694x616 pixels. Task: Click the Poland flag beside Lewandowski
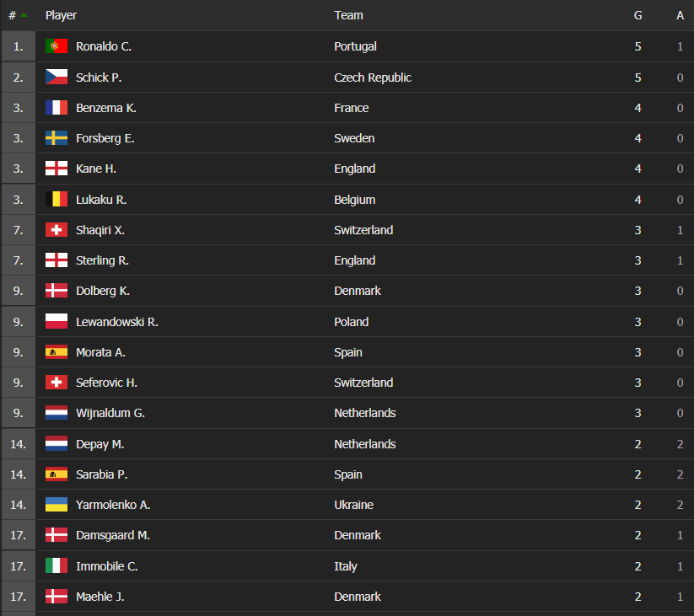click(x=56, y=322)
